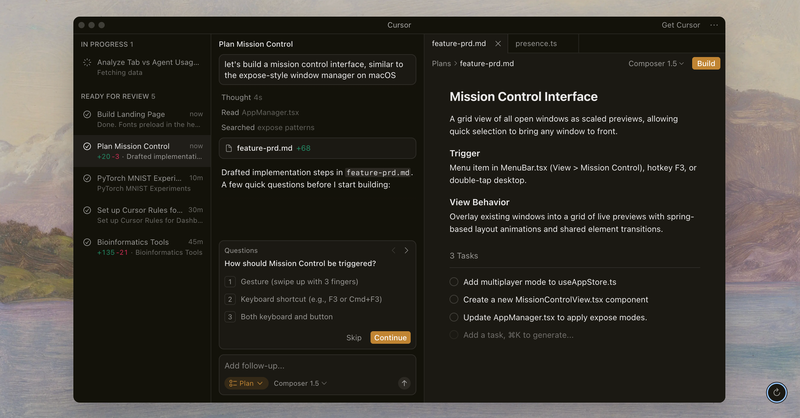This screenshot has height=418, width=800.
Task: Click the checkmark icon for Plan Mission Control
Action: pyautogui.click(x=87, y=146)
